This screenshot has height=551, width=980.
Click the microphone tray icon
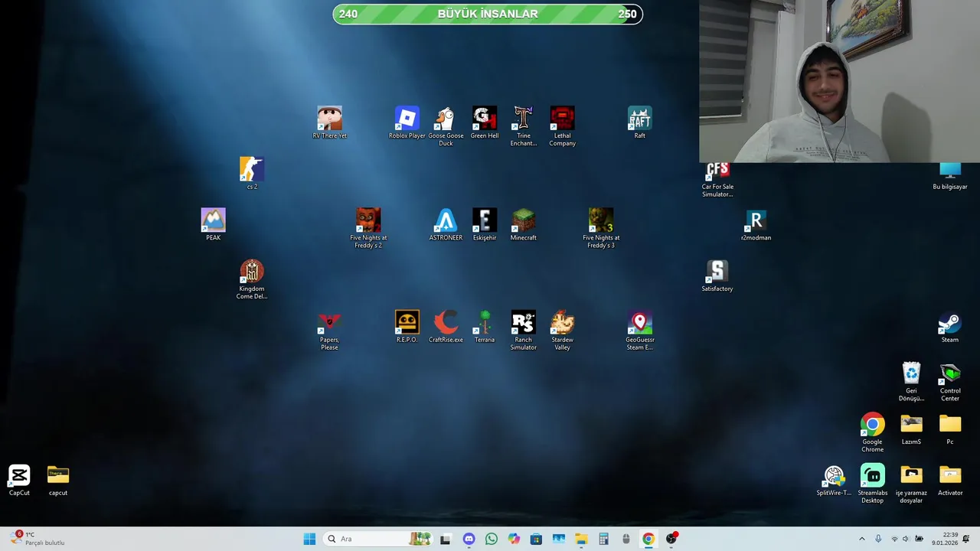coord(878,539)
